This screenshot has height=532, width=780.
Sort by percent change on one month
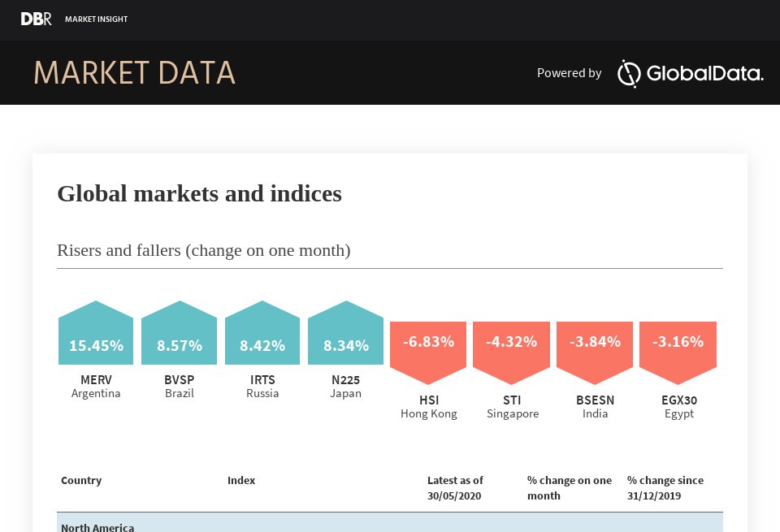(570, 487)
